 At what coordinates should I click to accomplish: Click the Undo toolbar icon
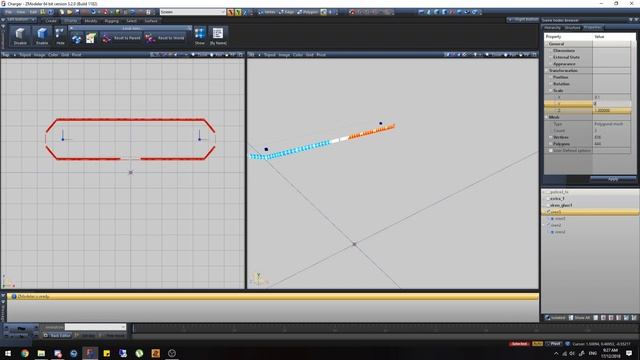point(93,12)
